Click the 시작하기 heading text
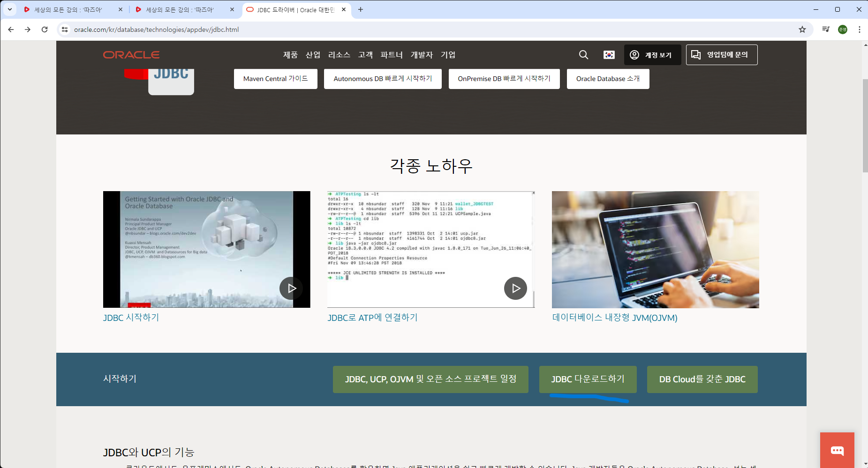The height and width of the screenshot is (468, 868). (x=120, y=379)
